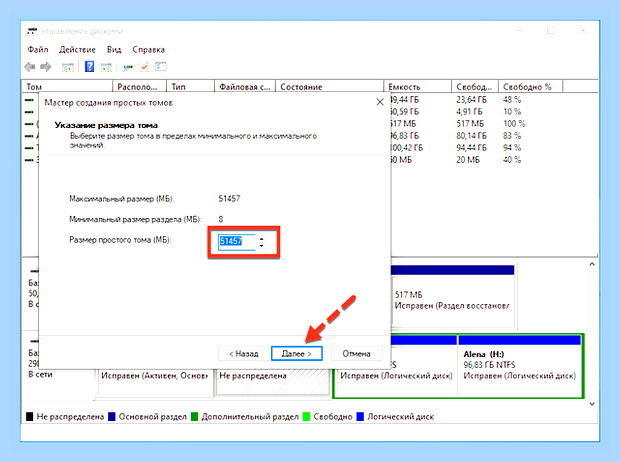Toggle the action pane toolbar icon
This screenshot has height=462, width=620.
pyautogui.click(x=106, y=67)
